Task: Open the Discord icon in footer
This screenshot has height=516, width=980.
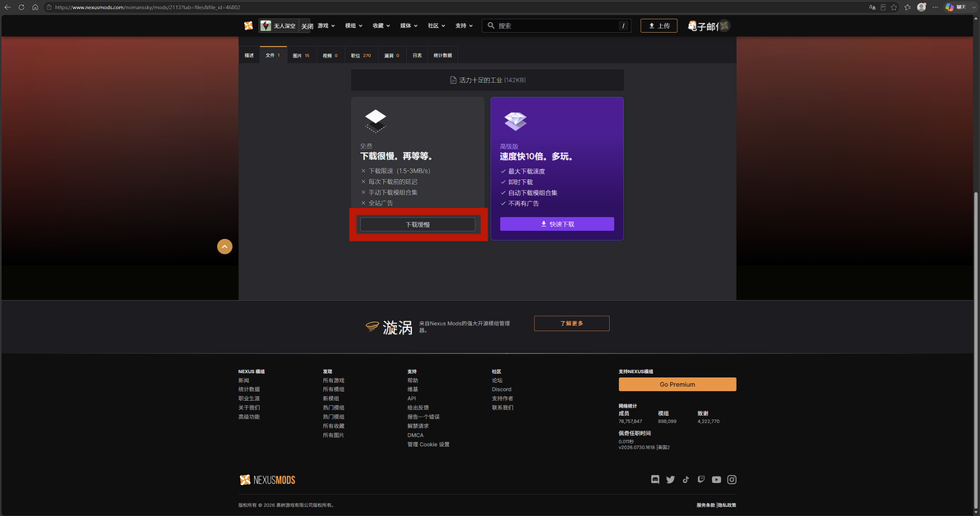Action: [x=655, y=480]
